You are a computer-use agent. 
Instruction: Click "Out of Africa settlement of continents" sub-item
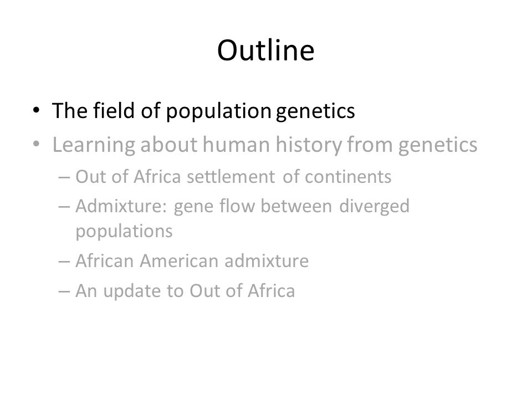[233, 177]
